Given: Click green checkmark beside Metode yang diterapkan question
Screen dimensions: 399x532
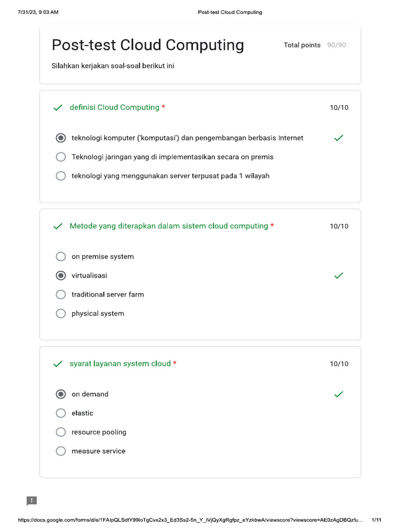Looking at the screenshot, I should point(58,227).
